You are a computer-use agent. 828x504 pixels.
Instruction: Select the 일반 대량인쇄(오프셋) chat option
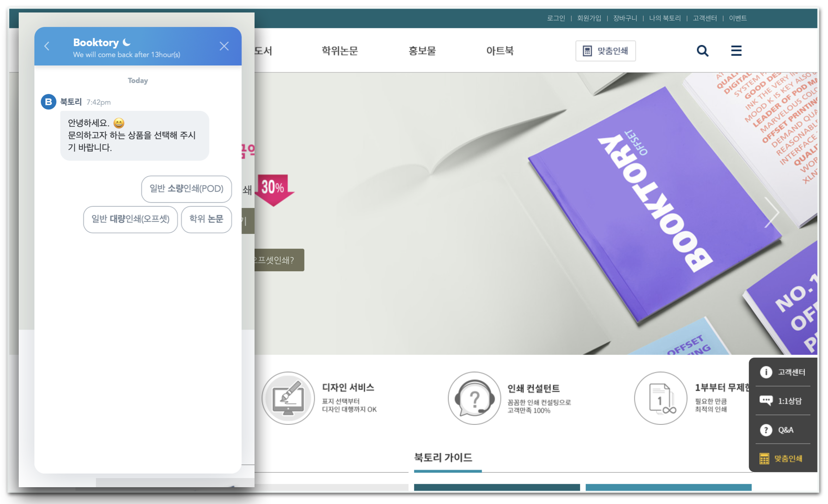(131, 219)
